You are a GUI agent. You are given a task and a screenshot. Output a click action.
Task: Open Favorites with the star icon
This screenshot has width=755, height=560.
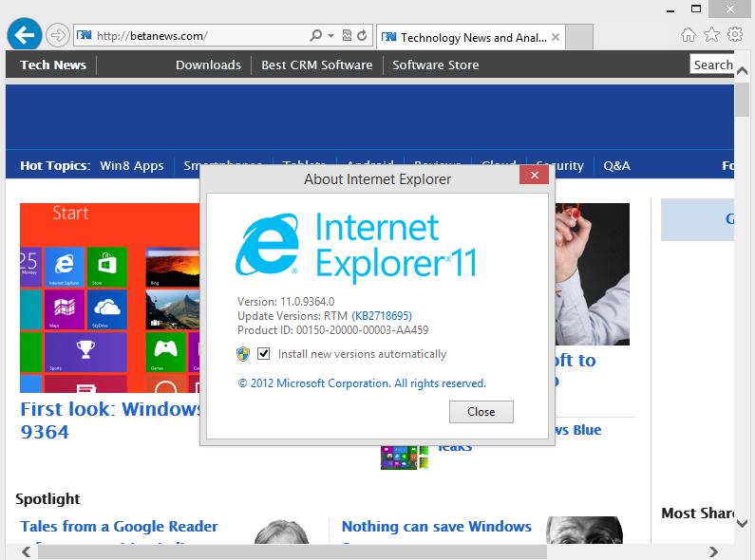click(x=711, y=35)
